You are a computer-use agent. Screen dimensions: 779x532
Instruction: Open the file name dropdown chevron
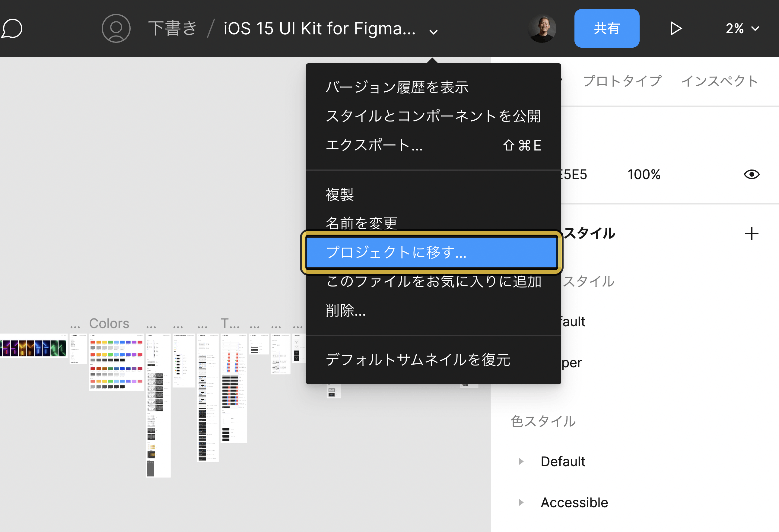(434, 32)
